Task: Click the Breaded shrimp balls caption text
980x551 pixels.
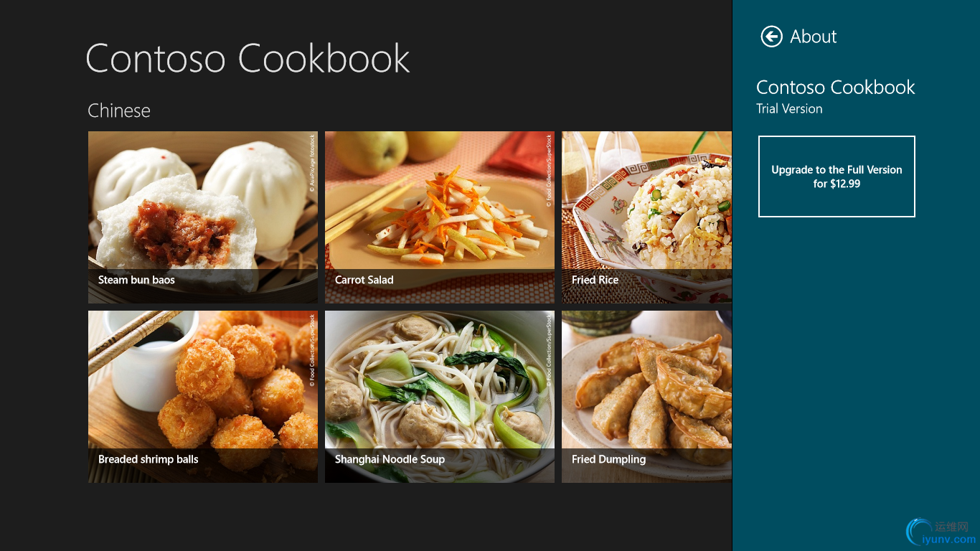Action: click(148, 459)
